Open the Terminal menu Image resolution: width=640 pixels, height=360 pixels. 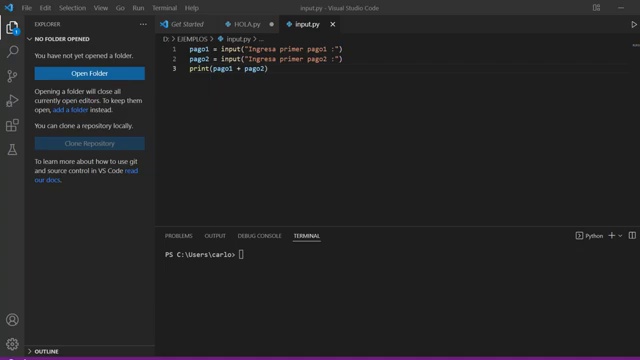coord(164,8)
